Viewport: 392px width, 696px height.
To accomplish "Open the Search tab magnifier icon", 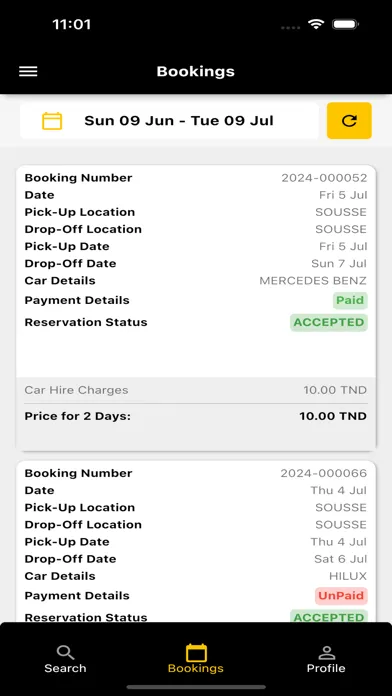I will [65, 652].
